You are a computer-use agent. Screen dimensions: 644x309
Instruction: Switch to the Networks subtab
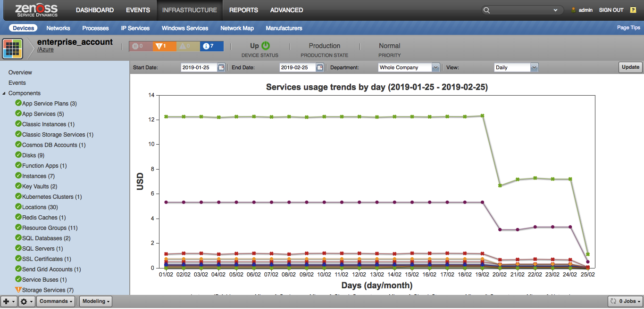[x=58, y=28]
